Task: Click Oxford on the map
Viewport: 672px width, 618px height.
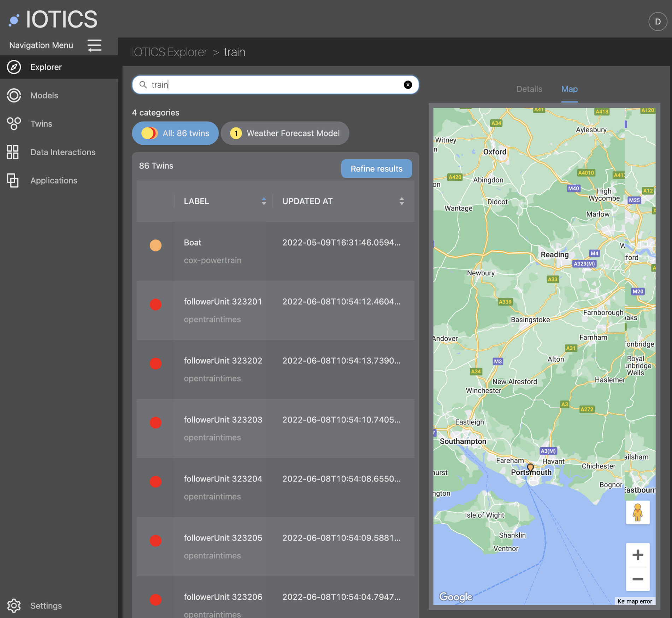Action: (x=495, y=152)
